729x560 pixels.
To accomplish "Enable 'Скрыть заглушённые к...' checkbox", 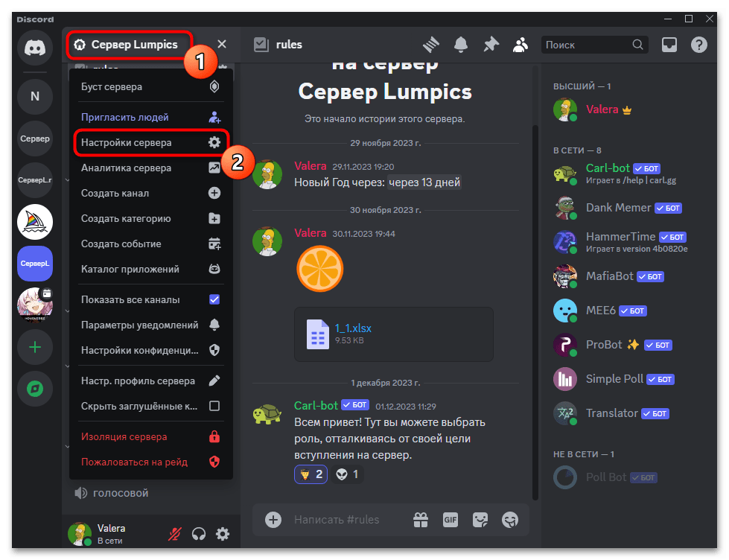I will (x=214, y=406).
